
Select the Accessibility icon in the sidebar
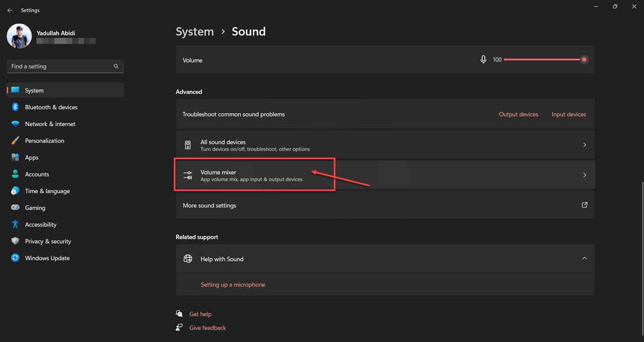click(15, 224)
